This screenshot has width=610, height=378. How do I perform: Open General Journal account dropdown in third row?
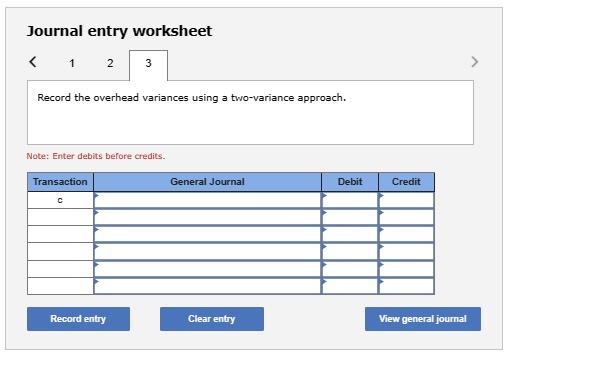point(207,234)
